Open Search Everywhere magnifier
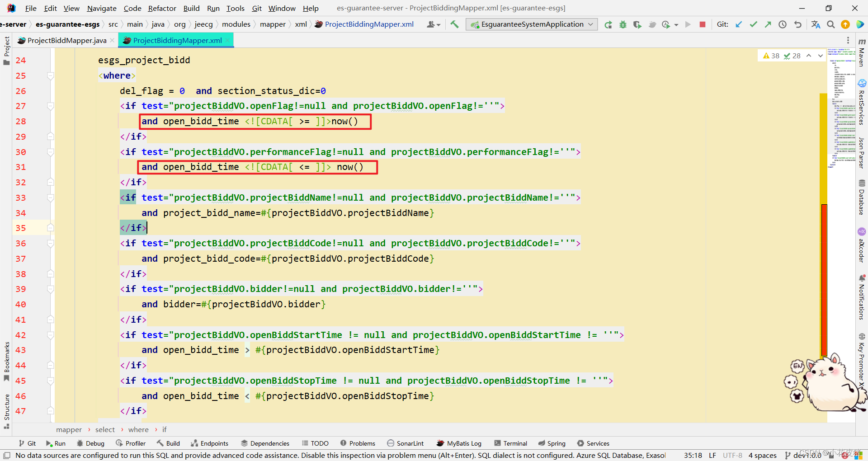This screenshot has width=868, height=461. (831, 24)
